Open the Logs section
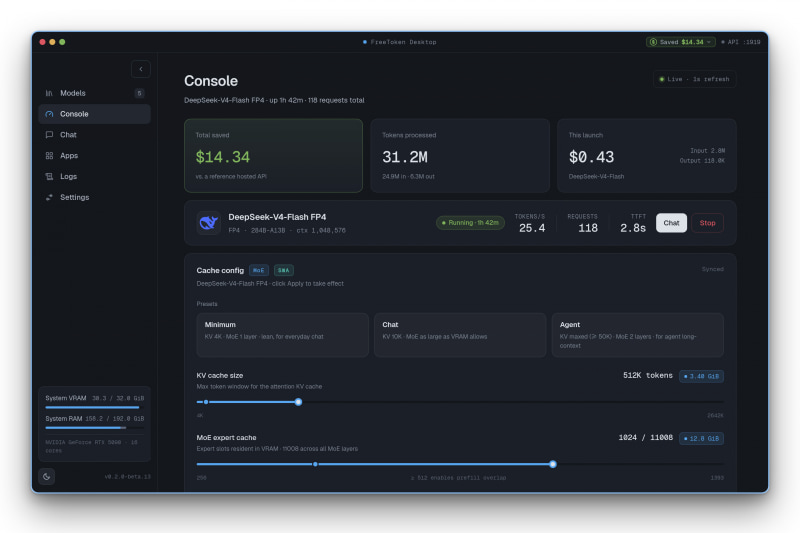The width and height of the screenshot is (800, 533). [x=94, y=176]
